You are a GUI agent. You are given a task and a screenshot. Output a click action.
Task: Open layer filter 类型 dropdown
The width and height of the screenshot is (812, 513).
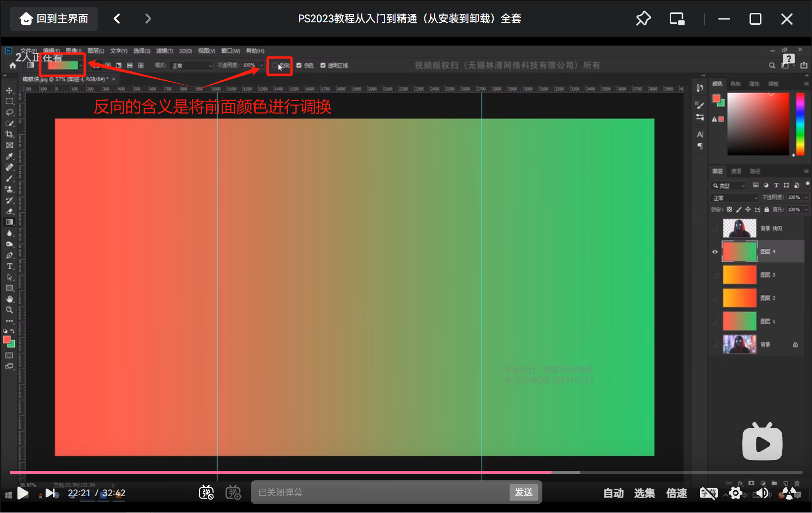tap(729, 186)
